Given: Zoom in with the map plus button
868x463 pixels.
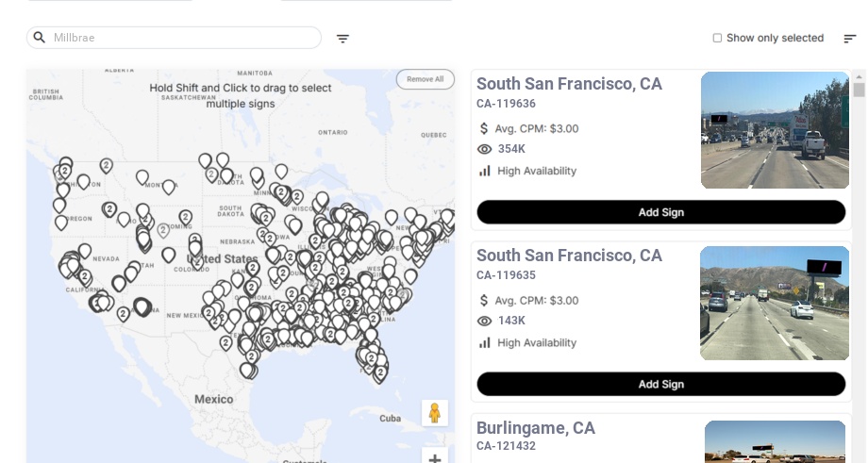Looking at the screenshot, I should click(435, 457).
